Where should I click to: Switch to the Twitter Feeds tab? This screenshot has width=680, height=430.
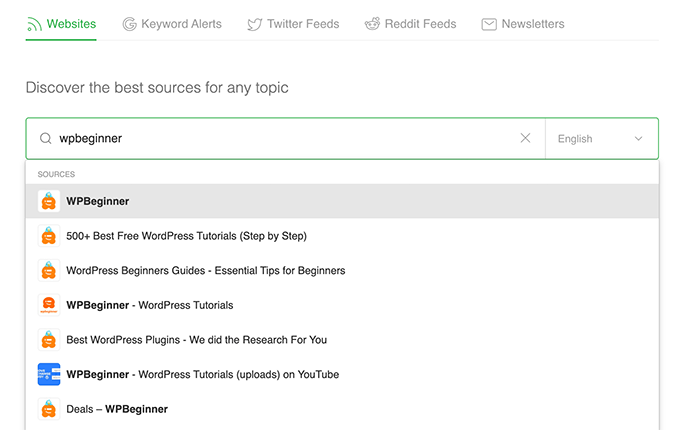tap(293, 24)
